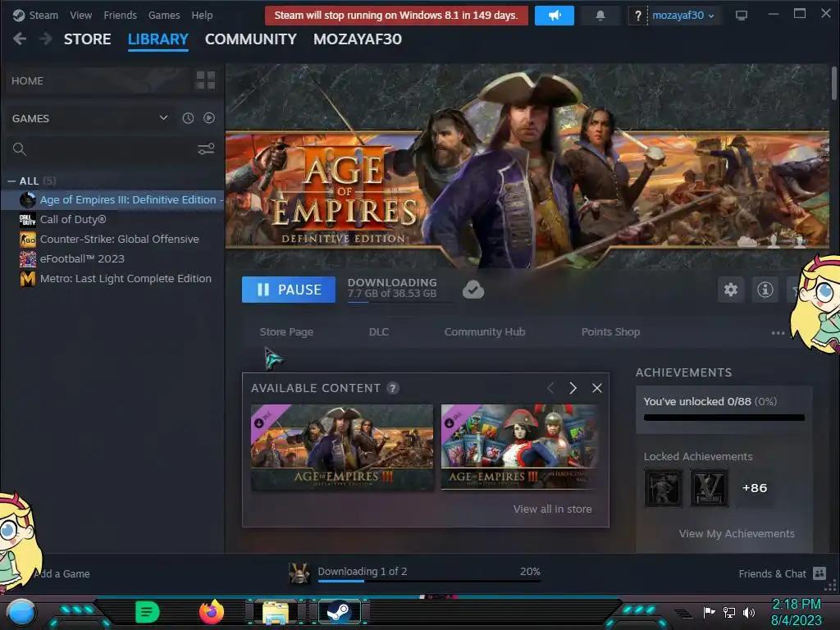Click the achievements progress bar
Screen dimensions: 840x630
pos(724,418)
